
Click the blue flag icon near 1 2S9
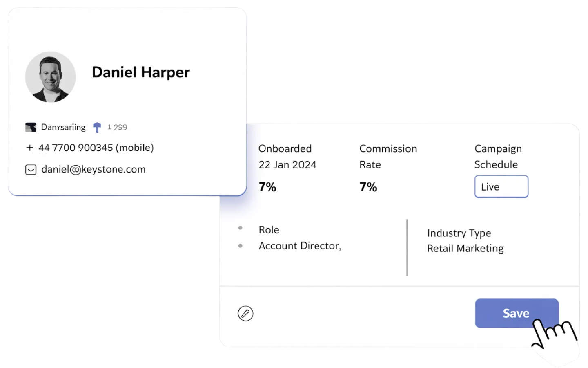click(x=96, y=127)
